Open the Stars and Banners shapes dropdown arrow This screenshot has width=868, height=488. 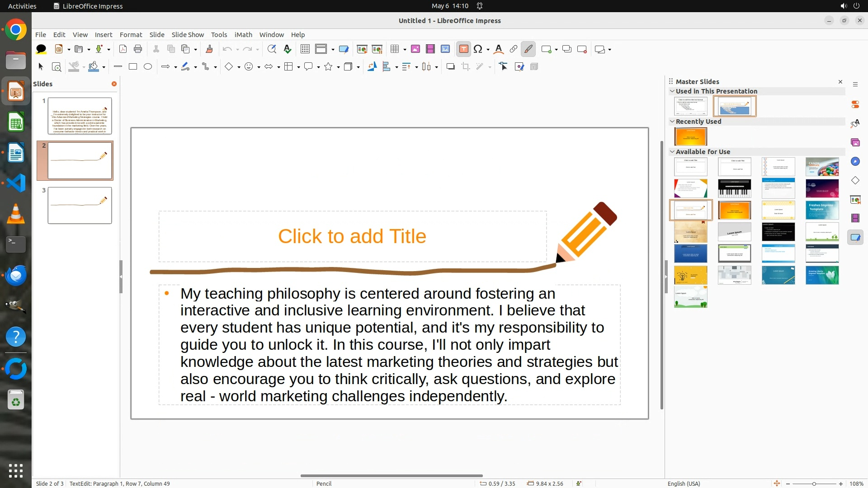338,67
